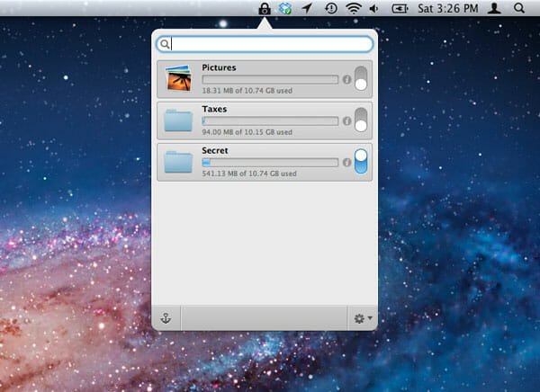Switch off the Secret vault toggle
This screenshot has height=392, width=540.
click(x=361, y=162)
